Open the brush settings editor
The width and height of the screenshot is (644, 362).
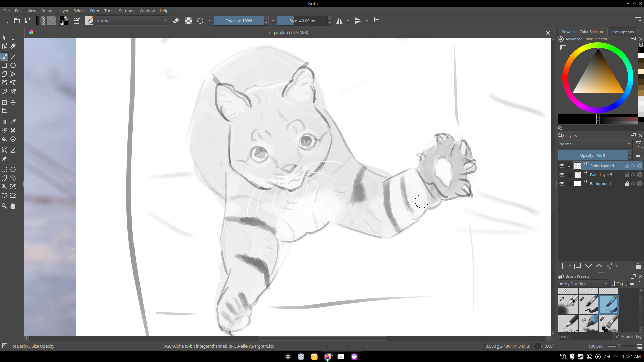pyautogui.click(x=77, y=21)
